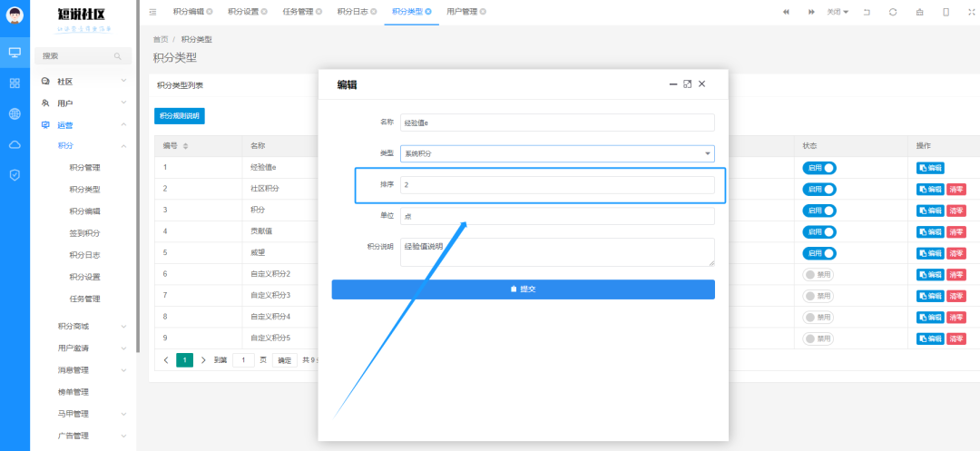980x451 pixels.
Task: Click the 积分规则说明 button
Action: click(x=180, y=116)
